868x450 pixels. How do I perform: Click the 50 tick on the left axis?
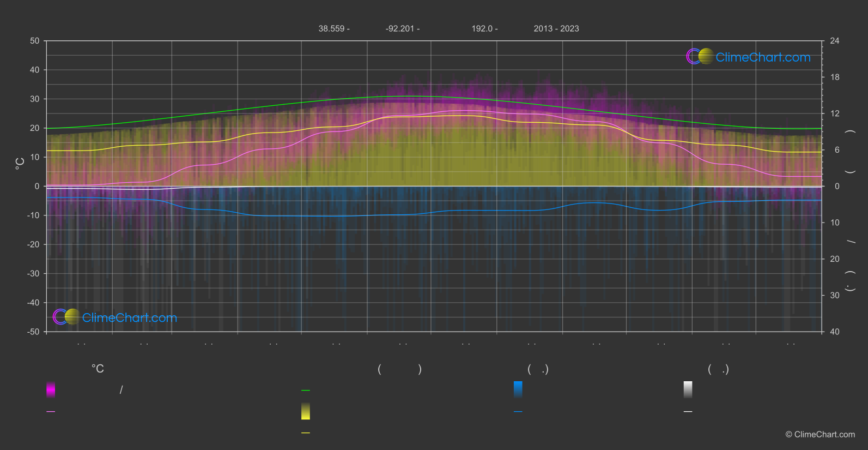35,41
